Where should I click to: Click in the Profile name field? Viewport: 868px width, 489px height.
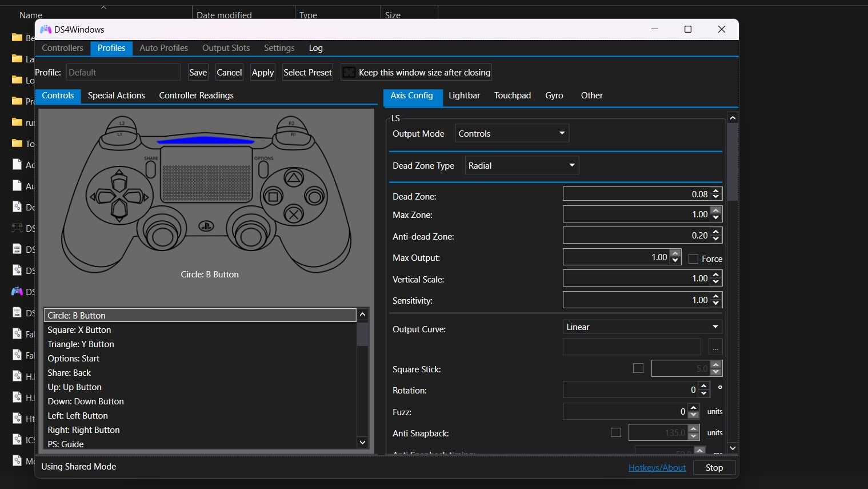[123, 72]
